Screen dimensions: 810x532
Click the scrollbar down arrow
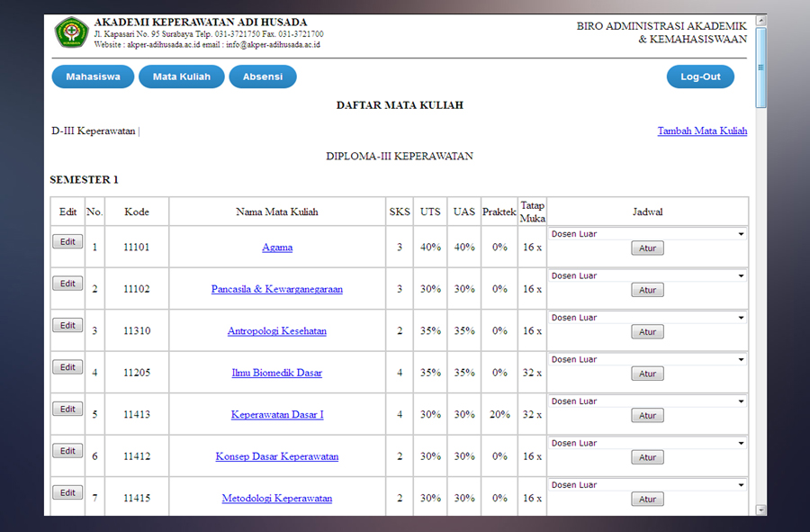tap(760, 509)
